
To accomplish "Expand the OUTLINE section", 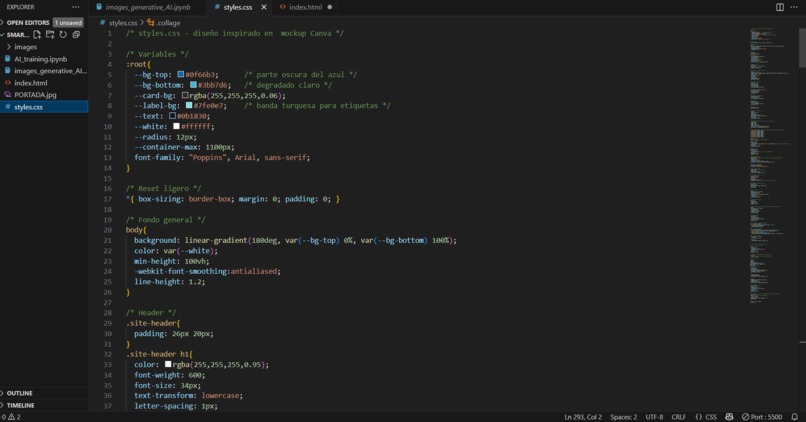I will pos(20,393).
